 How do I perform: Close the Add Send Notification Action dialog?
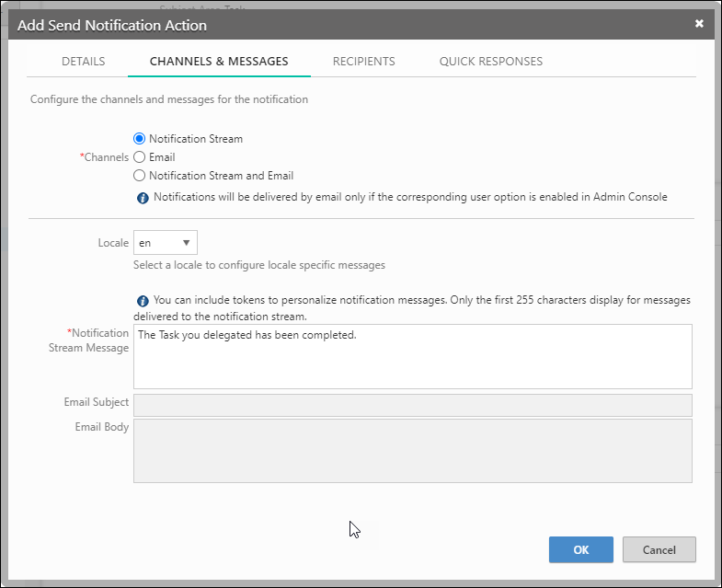699,24
